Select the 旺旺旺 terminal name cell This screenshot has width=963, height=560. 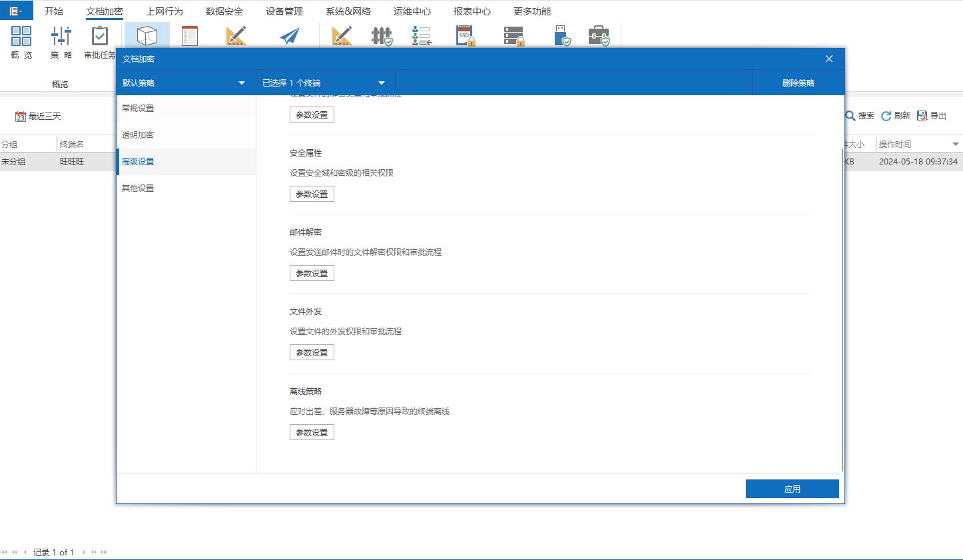point(87,162)
